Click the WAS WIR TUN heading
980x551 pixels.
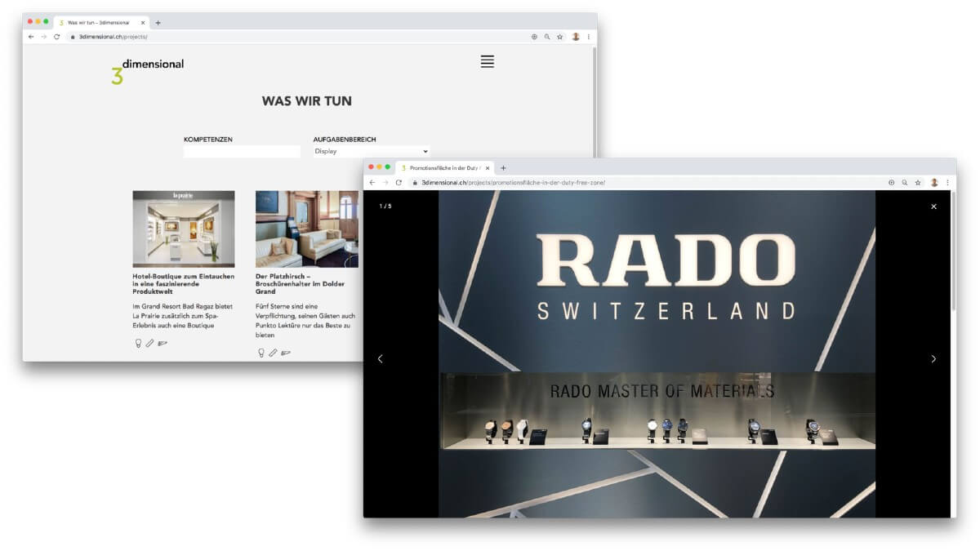pyautogui.click(x=307, y=101)
